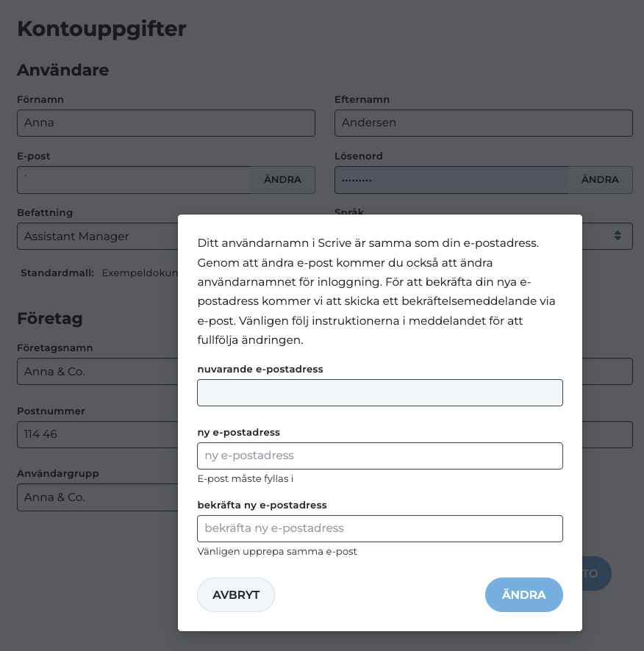Click the partially hidden blue button at the bottom right
This screenshot has height=651, width=644.
[598, 574]
